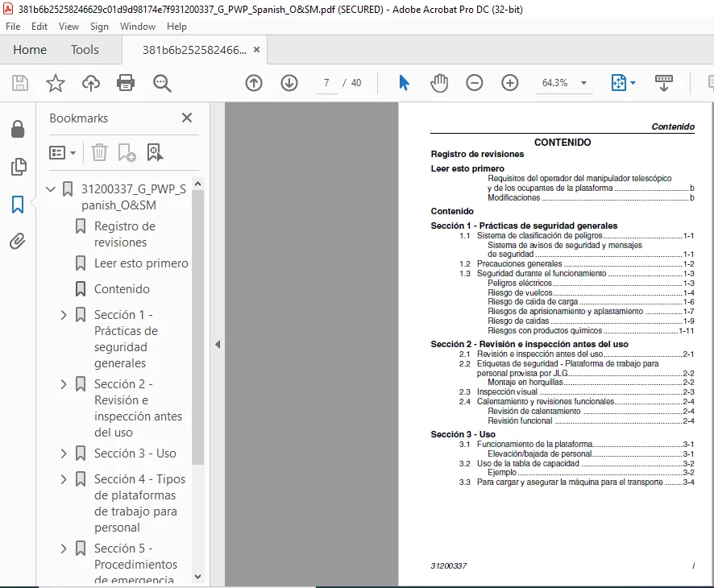Open fit page options dropdown arrow
This screenshot has width=714, height=588.
[633, 83]
